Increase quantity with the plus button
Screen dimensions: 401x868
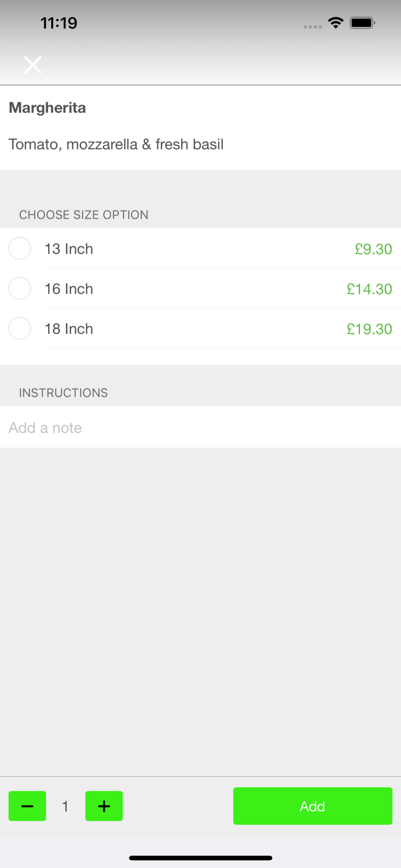pyautogui.click(x=104, y=806)
